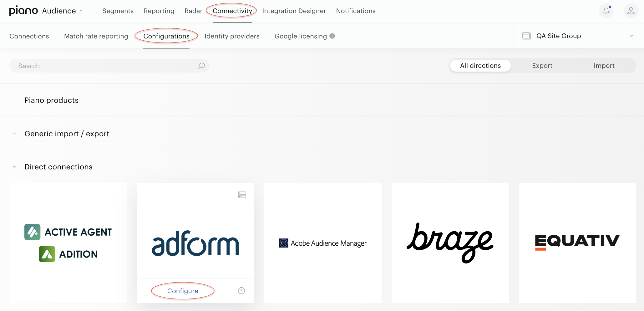Click the Active Agent logo icon
The height and width of the screenshot is (311, 644).
(33, 232)
